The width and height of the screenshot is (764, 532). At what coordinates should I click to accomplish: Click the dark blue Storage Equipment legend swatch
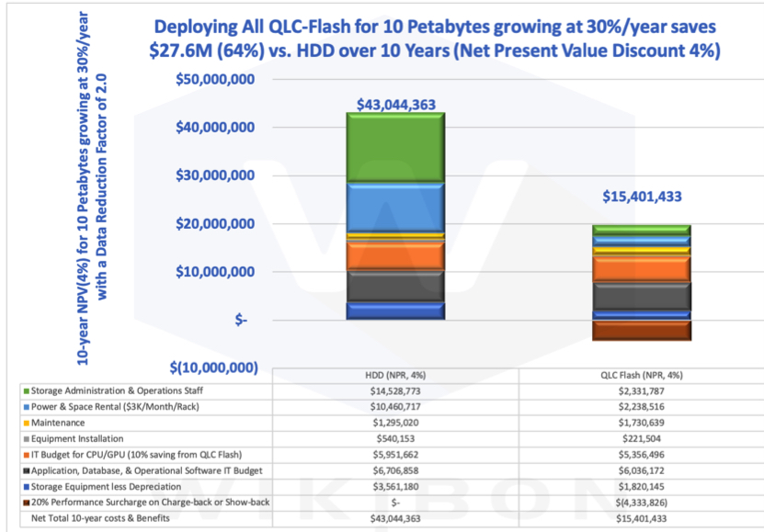point(27,487)
